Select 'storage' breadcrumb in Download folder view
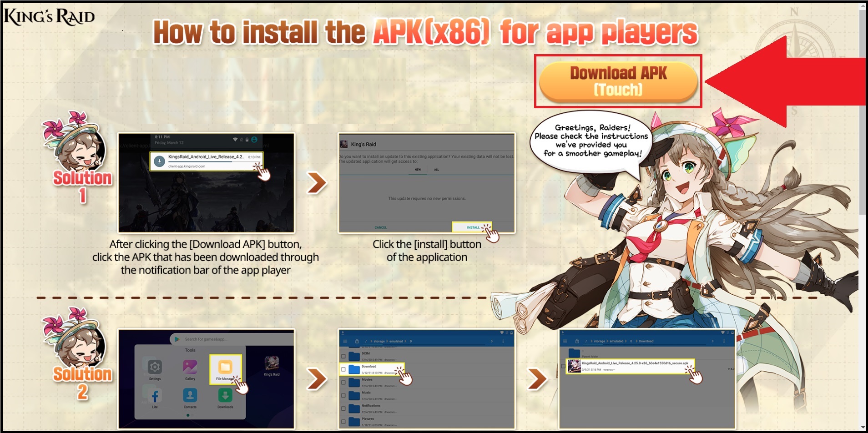 [599, 341]
